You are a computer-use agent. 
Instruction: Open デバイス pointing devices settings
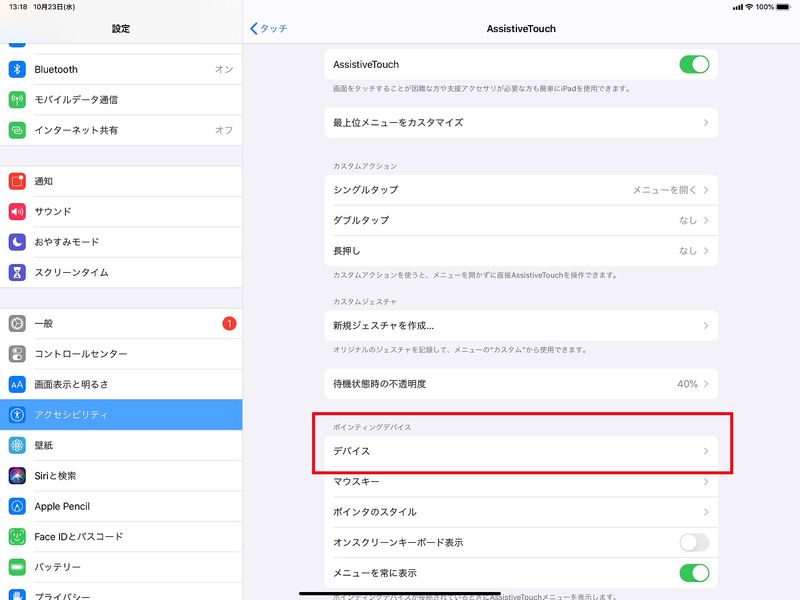pos(521,451)
